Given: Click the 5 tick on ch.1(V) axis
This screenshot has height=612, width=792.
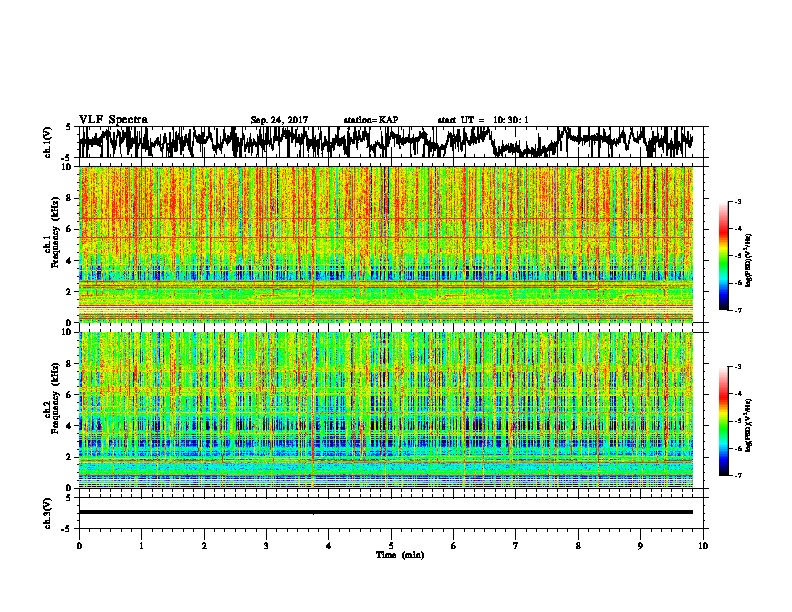Looking at the screenshot, I should pyautogui.click(x=69, y=127).
